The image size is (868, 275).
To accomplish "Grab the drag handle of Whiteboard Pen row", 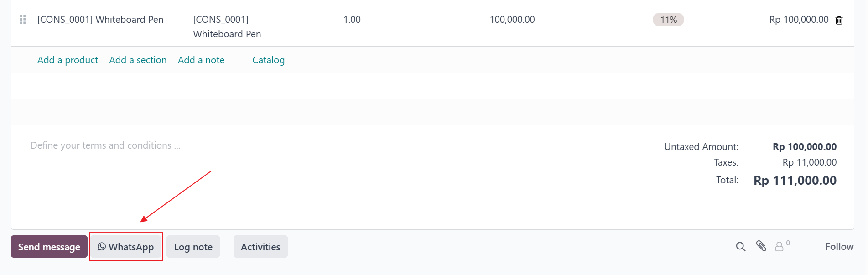I will tap(23, 20).
